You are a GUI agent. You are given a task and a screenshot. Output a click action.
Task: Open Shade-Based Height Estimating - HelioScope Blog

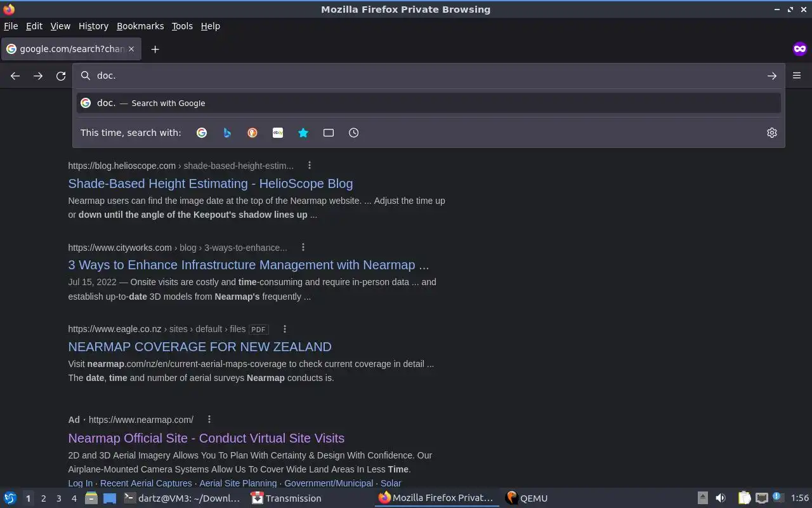click(211, 184)
